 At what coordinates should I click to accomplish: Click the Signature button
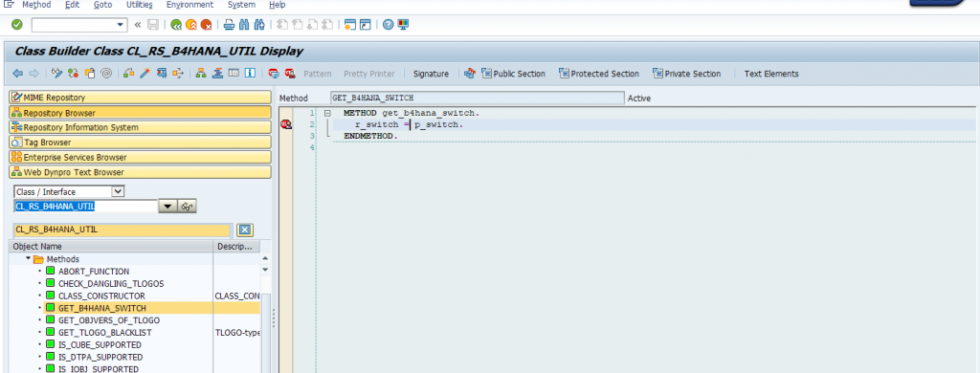point(431,74)
